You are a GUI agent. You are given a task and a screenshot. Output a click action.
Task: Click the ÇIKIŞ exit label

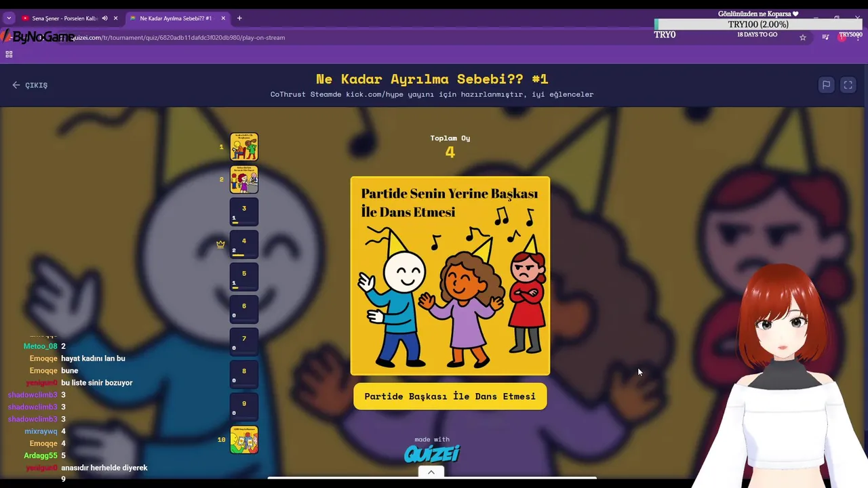pos(37,85)
